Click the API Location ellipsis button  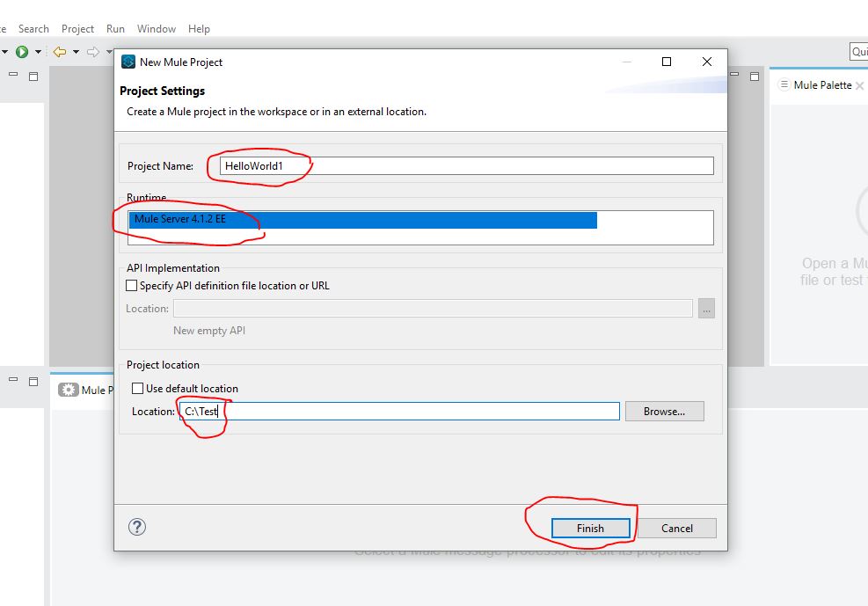point(706,309)
